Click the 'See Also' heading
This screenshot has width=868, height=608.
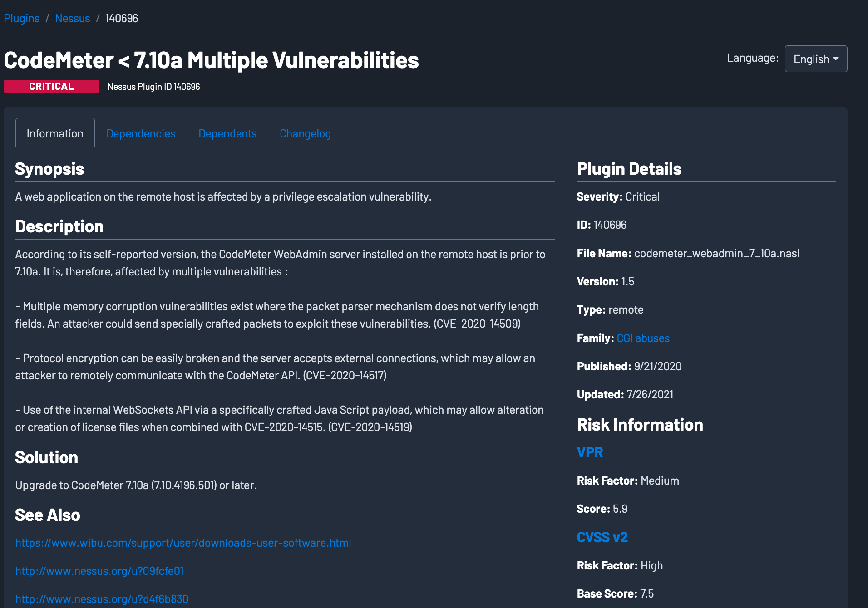[48, 515]
